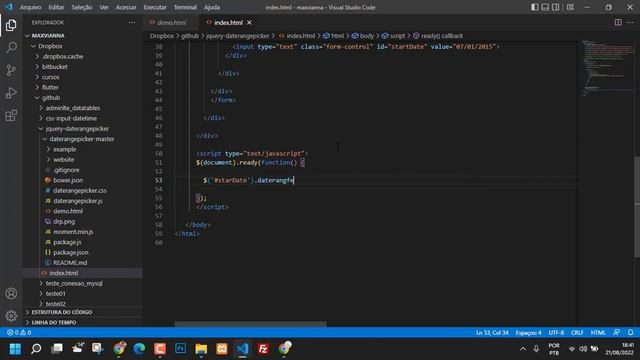
Task: Open Ver menu
Action: click(x=104, y=7)
